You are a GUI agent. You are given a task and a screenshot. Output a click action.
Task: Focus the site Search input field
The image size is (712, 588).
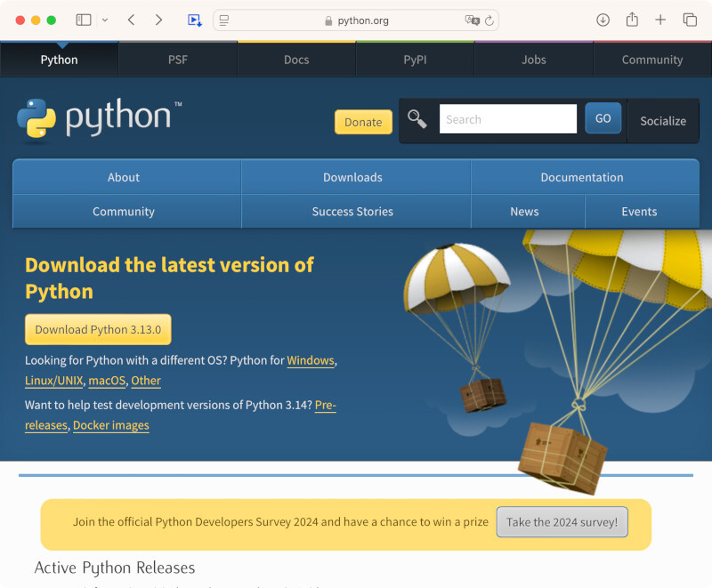click(507, 119)
